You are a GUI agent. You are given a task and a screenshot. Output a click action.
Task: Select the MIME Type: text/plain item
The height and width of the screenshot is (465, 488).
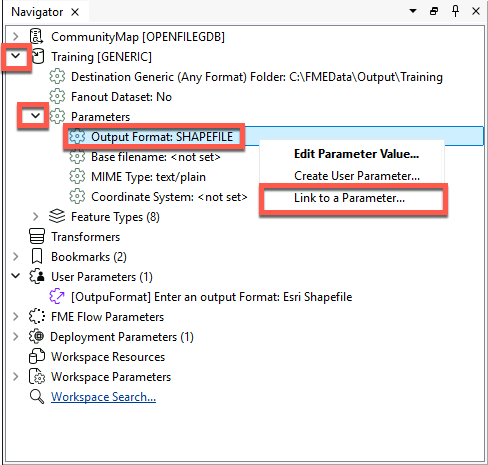pos(148,177)
